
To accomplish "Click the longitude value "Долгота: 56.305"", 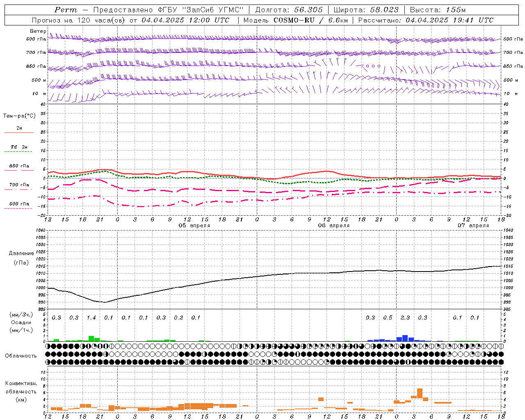I will pyautogui.click(x=289, y=10).
